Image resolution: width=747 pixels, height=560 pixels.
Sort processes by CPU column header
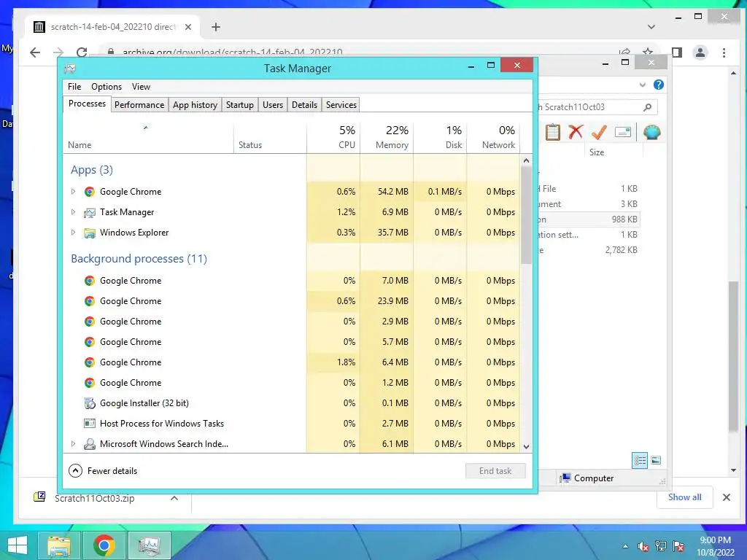[333, 137]
